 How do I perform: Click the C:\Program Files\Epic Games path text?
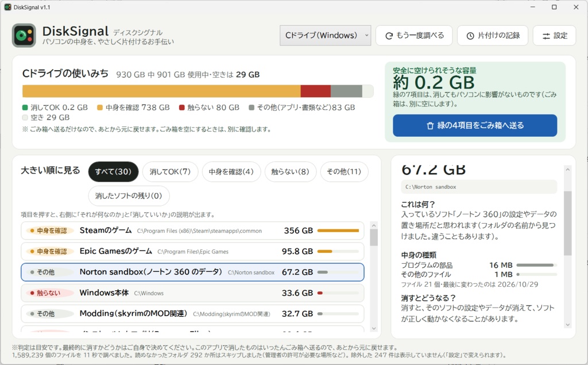(193, 252)
